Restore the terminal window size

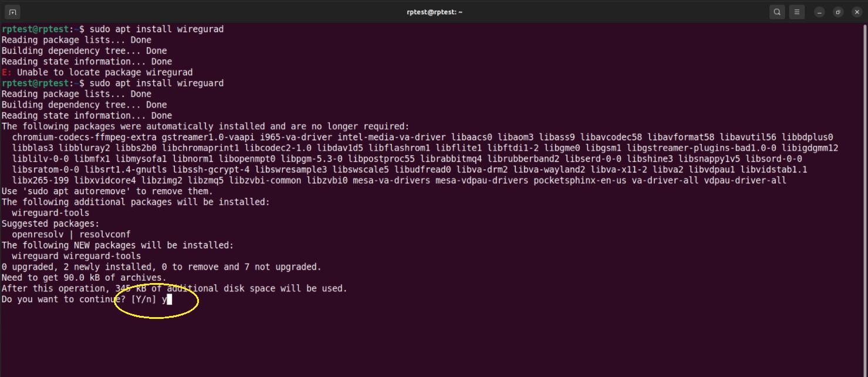tap(838, 12)
